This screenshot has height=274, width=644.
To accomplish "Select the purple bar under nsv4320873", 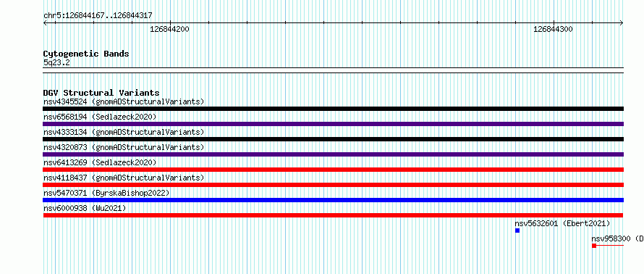I will click(333, 154).
